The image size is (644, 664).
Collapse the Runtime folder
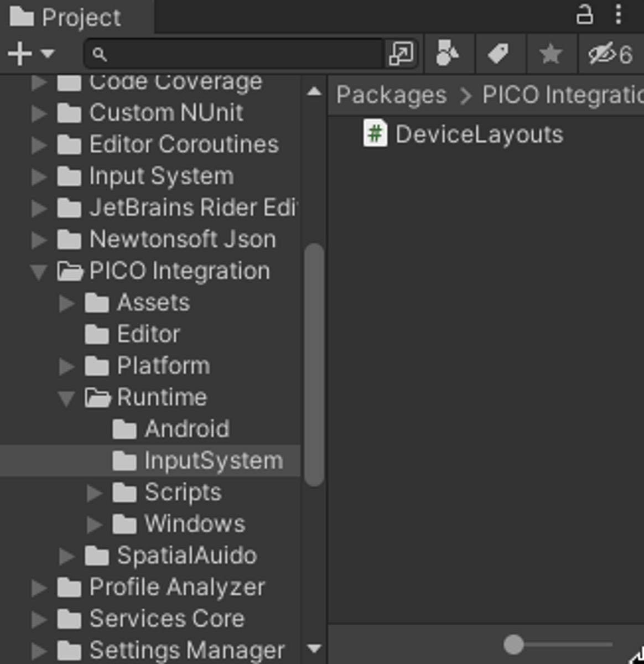(x=66, y=398)
